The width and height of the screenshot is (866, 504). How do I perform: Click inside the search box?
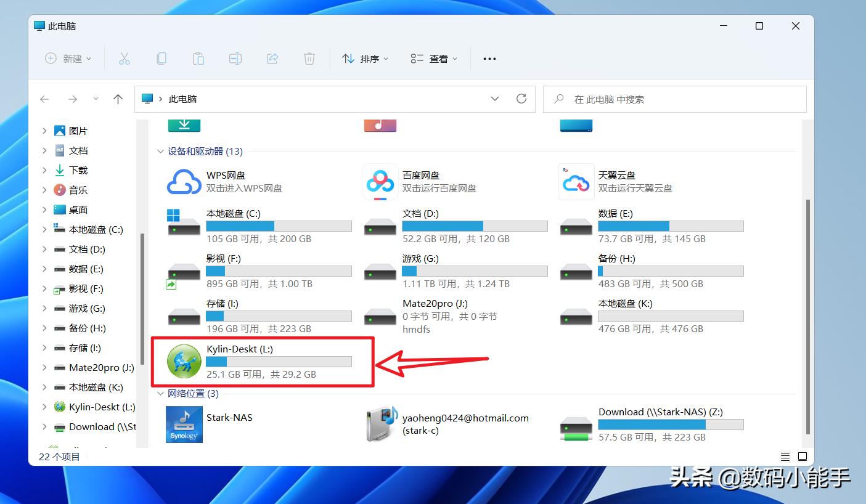[x=674, y=99]
